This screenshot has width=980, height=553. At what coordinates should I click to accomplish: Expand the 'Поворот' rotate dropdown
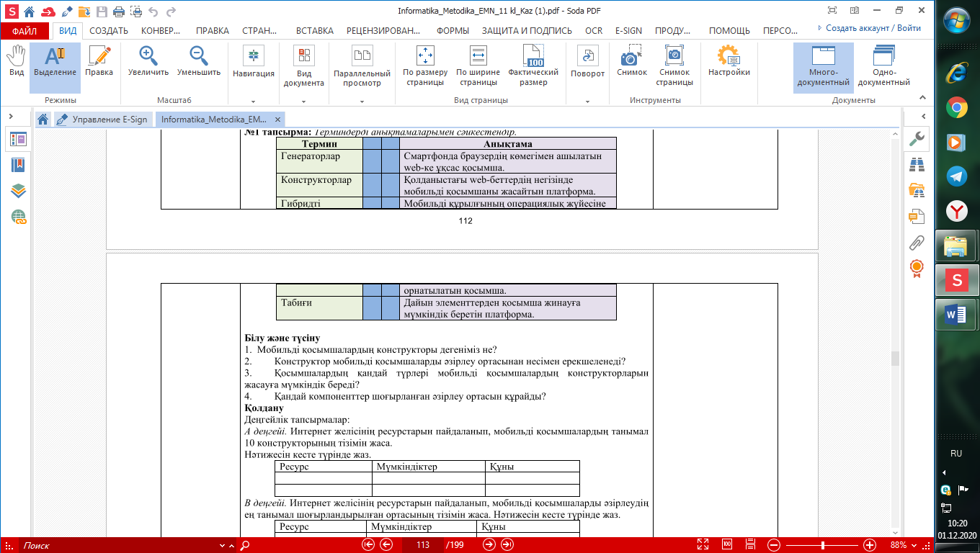[x=587, y=102]
